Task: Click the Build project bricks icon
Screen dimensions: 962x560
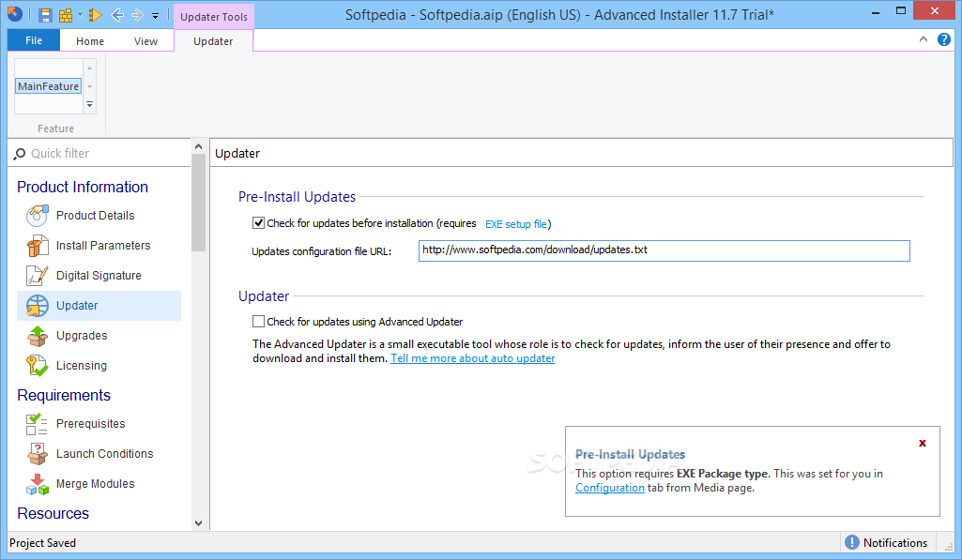Action: click(x=65, y=15)
